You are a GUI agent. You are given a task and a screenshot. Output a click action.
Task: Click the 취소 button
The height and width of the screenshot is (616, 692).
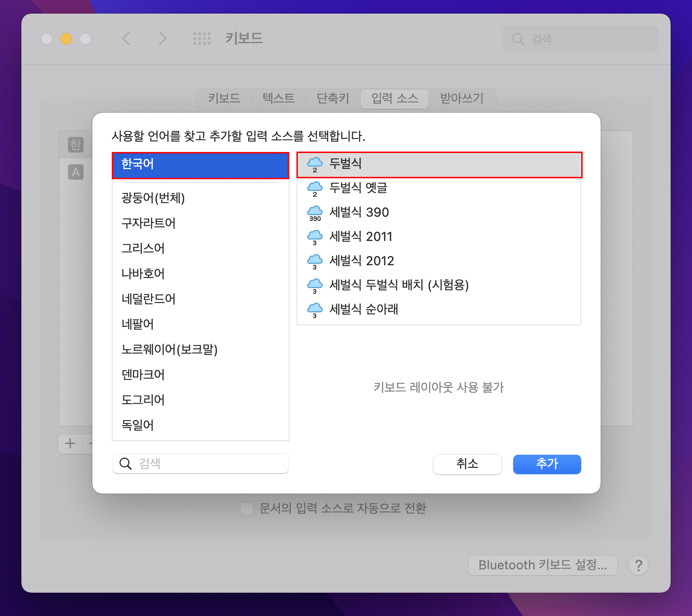467,464
